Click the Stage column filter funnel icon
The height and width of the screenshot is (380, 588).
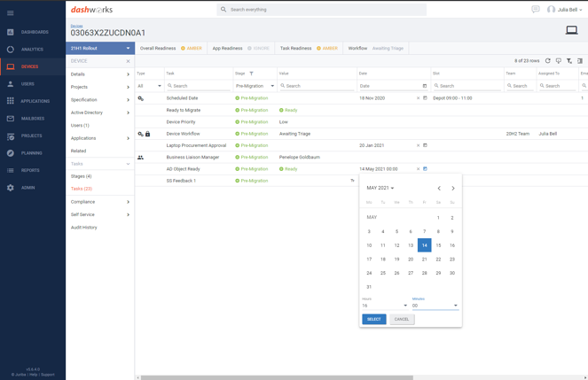click(x=251, y=74)
